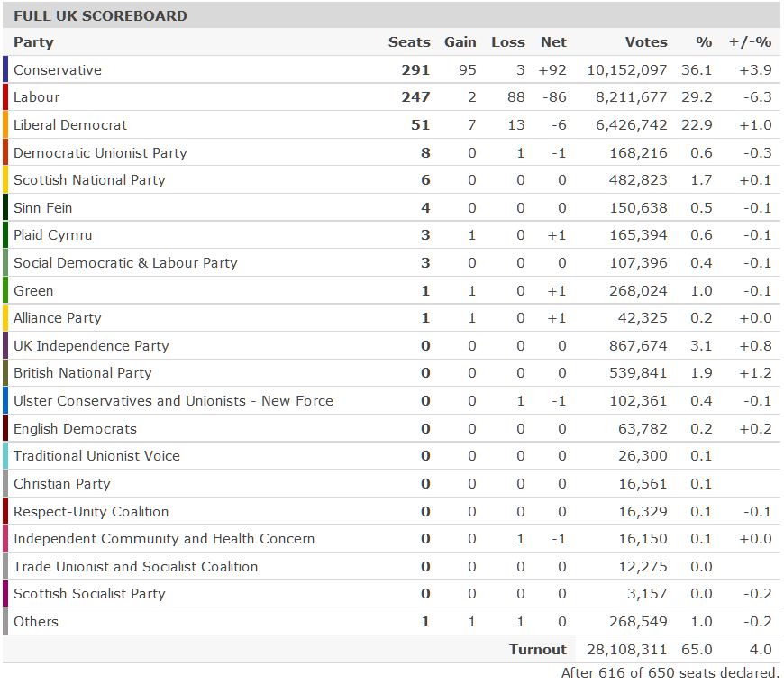Select Ulster Conservatives and Unionists - New Force
This screenshot has height=685, width=784.
(x=173, y=401)
